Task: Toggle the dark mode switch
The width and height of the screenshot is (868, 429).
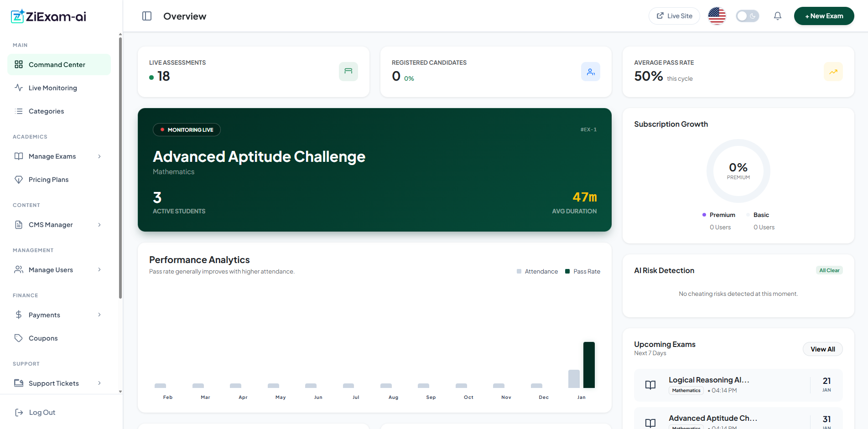Action: click(x=747, y=16)
